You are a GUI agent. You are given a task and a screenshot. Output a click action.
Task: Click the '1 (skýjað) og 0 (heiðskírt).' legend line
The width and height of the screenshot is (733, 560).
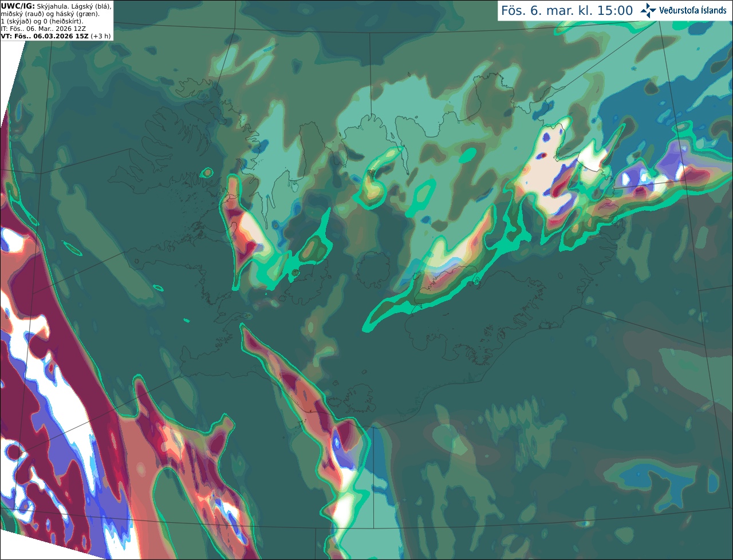click(x=42, y=21)
